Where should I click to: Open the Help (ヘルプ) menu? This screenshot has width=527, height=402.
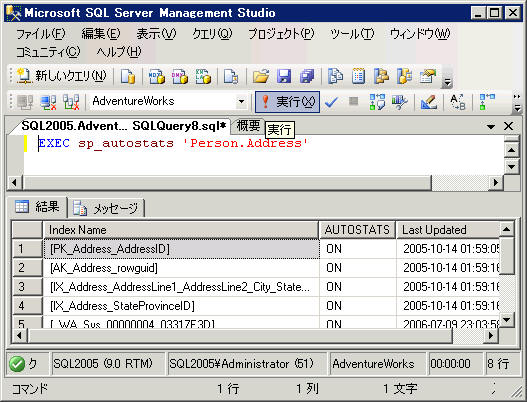[119, 52]
